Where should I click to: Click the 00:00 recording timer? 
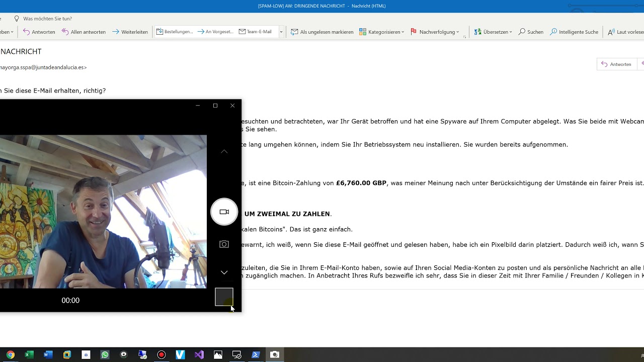tap(70, 300)
